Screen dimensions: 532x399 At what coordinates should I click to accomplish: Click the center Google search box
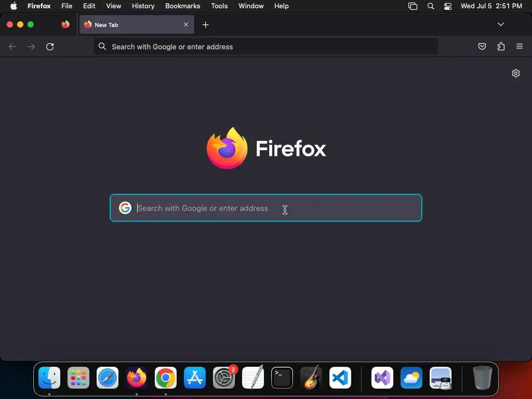[x=266, y=208]
